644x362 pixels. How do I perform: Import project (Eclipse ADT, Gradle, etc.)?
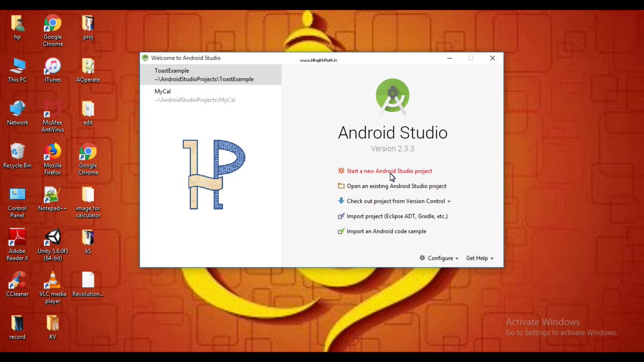[x=392, y=216]
